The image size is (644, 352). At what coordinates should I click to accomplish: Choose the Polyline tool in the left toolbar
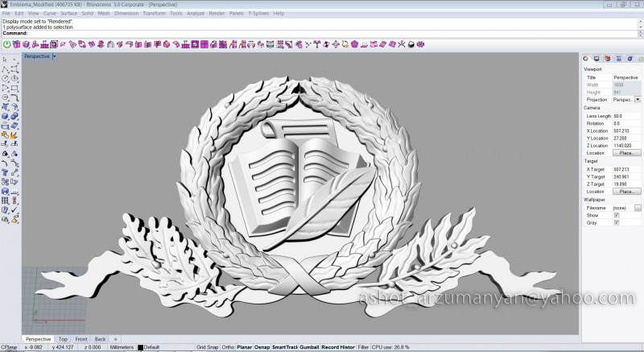click(x=5, y=69)
